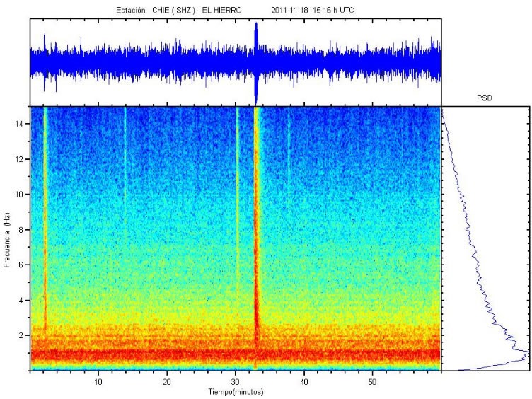Select the 14 tick on the frequency axis
Image resolution: width=532 pixels, height=399 pixels.
click(21, 124)
